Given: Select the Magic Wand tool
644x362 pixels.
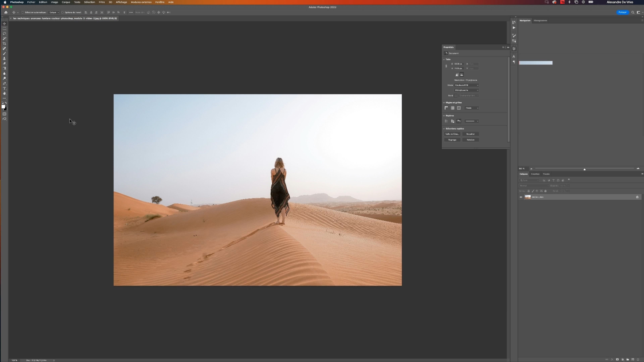Looking at the screenshot, I should (x=4, y=39).
